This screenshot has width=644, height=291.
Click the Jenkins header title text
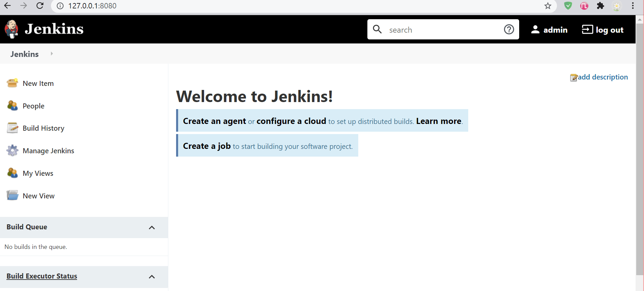pyautogui.click(x=54, y=29)
